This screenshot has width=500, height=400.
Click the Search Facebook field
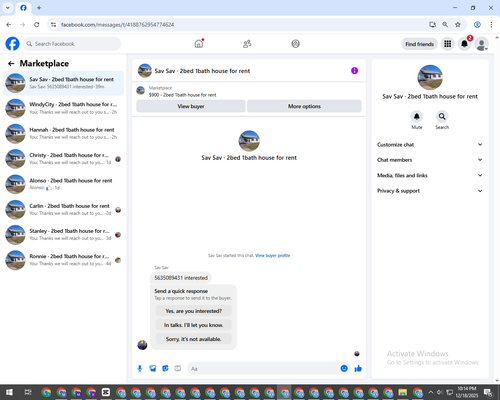pos(72,44)
